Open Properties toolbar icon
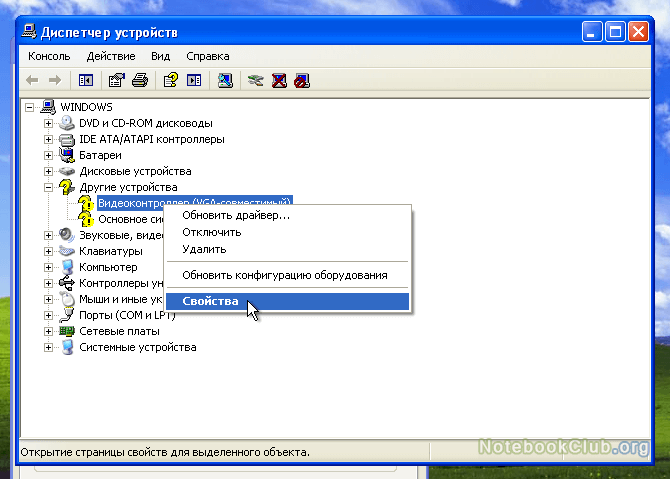Image resolution: width=670 pixels, height=479 pixels. pos(116,80)
